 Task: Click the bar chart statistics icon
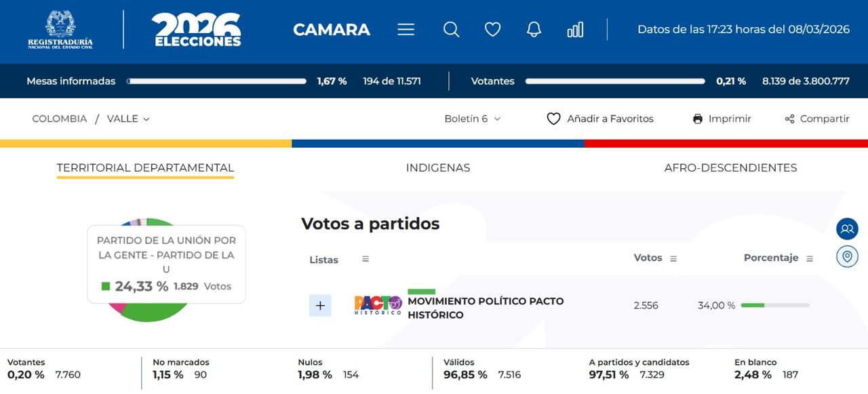(575, 29)
